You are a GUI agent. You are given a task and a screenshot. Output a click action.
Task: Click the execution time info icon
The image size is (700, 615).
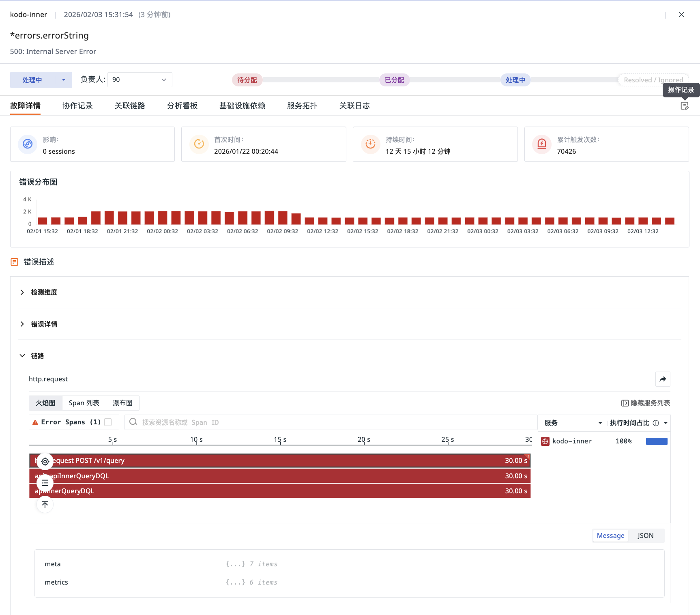[x=656, y=423]
